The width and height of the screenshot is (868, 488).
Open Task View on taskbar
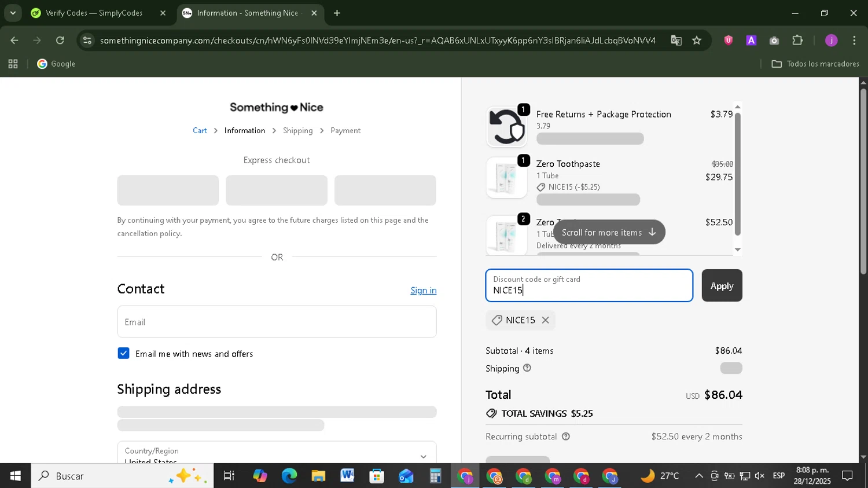[229, 476]
